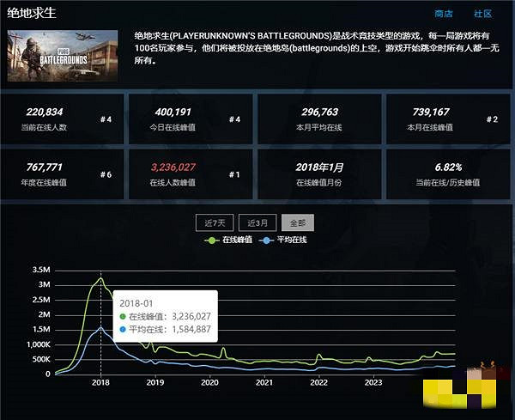Image resolution: width=515 pixels, height=420 pixels.
Task: Click the 2018年1月 peak month card
Action: tap(319, 174)
